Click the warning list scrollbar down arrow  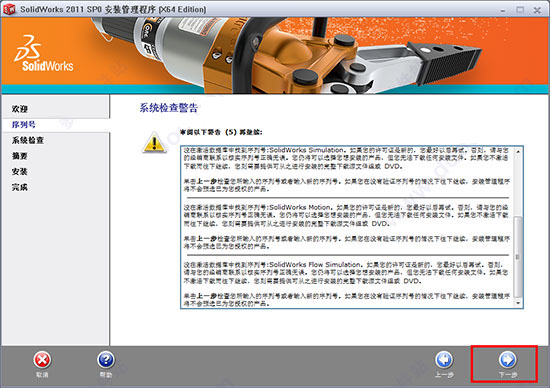(x=518, y=303)
